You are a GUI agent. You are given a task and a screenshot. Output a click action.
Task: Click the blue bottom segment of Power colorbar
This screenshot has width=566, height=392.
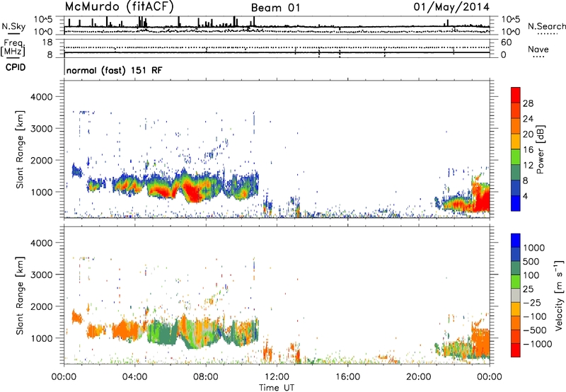(516, 203)
